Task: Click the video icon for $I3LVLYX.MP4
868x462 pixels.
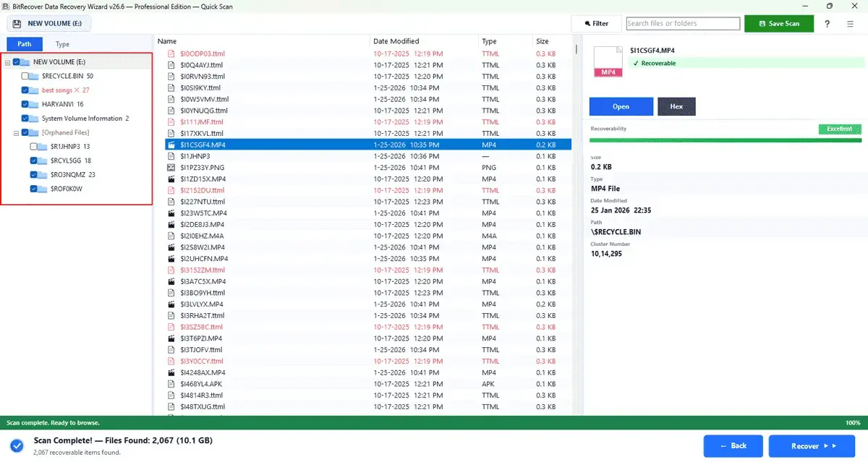Action: coord(171,304)
